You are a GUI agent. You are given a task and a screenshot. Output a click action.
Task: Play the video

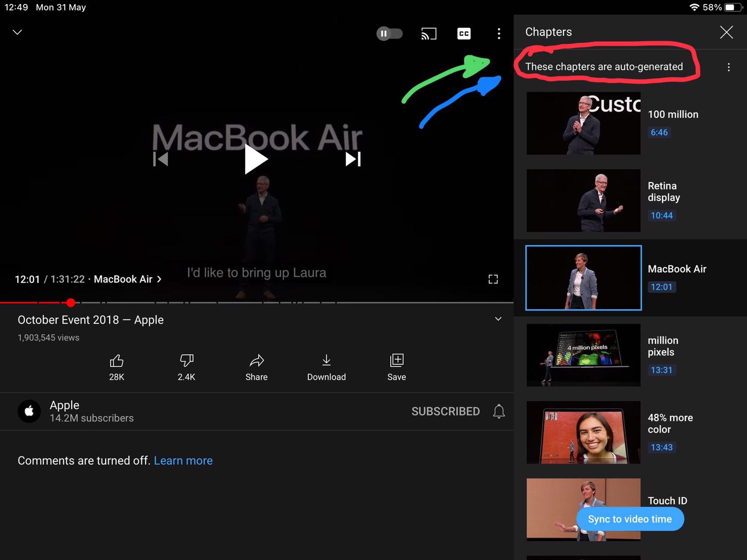pos(256,159)
